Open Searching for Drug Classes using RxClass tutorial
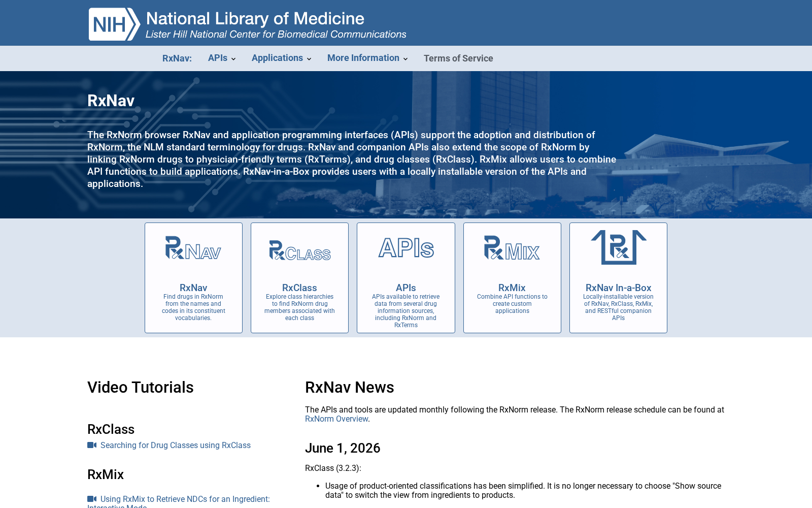 tap(176, 445)
